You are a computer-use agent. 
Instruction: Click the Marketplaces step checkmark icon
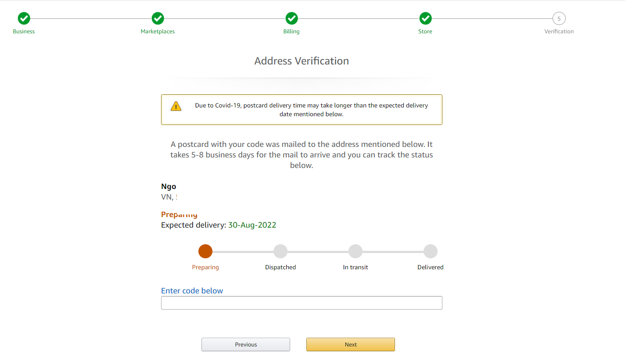[158, 18]
